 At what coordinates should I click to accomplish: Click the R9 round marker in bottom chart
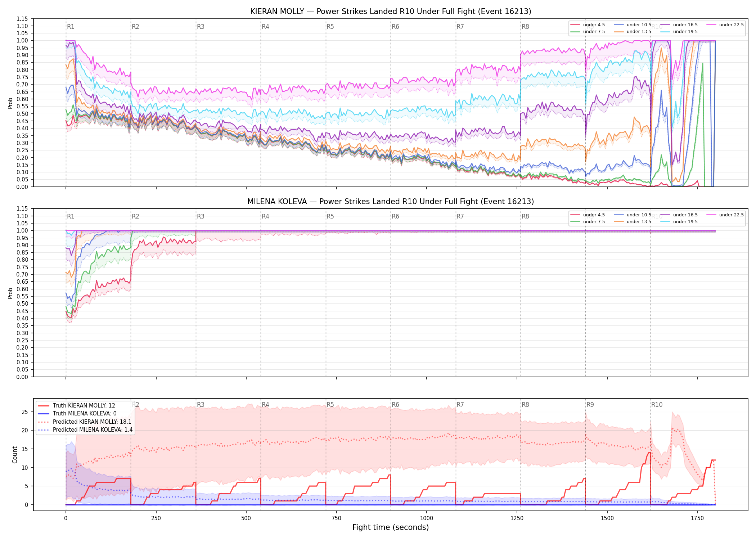[590, 405]
